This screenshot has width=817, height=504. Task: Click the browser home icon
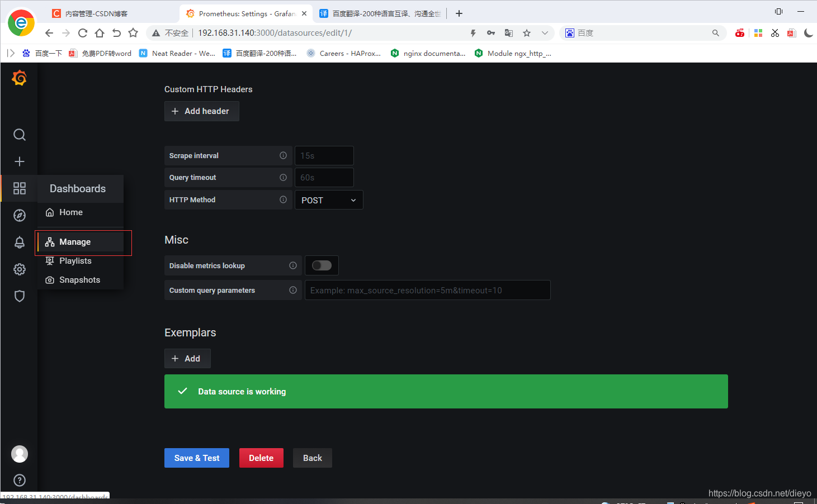coord(100,33)
